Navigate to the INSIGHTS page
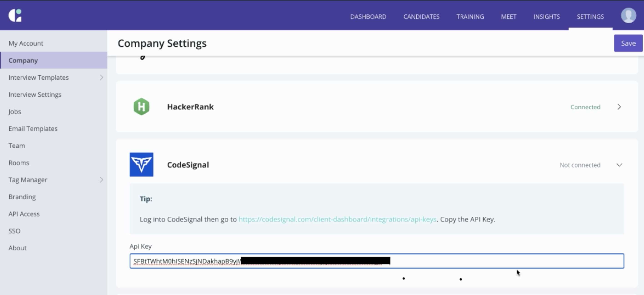The height and width of the screenshot is (295, 644). (547, 16)
